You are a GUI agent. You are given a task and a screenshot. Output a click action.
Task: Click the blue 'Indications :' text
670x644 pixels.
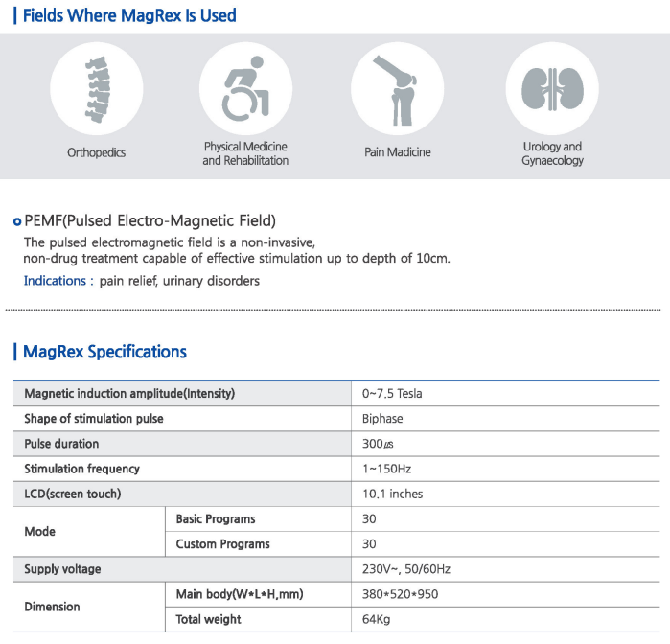click(x=58, y=281)
